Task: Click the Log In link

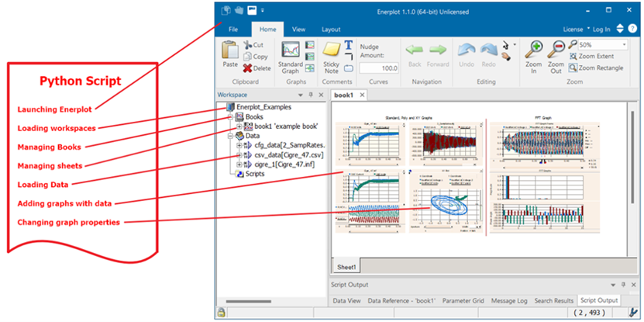Action: [601, 29]
